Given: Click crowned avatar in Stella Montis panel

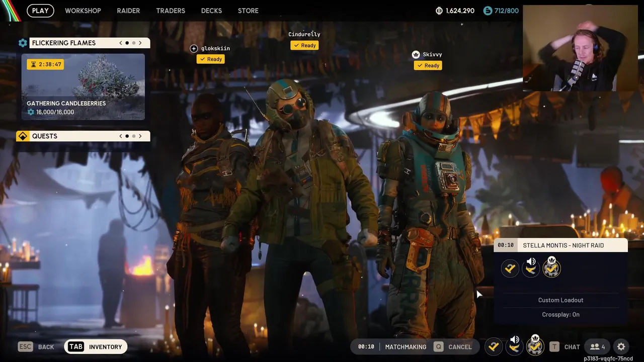Looking at the screenshot, I should (551, 267).
